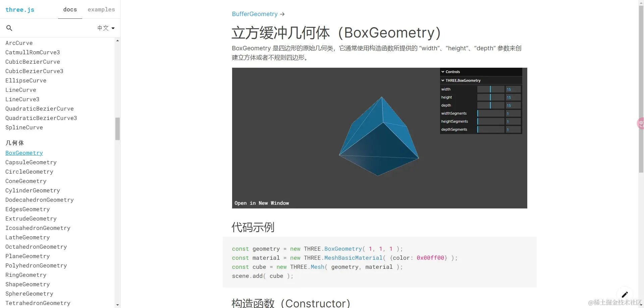Collapse the Controls panel

[481, 72]
